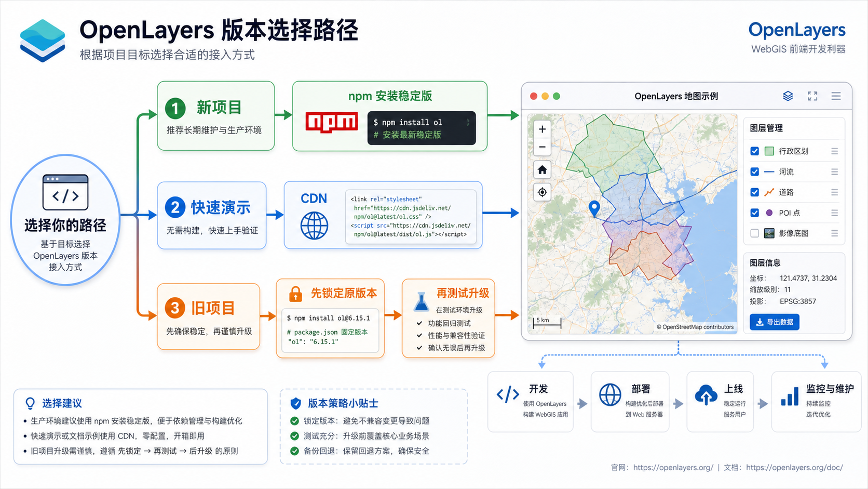This screenshot has width=868, height=489.
Task: Enable the 影像底图 layer checkbox
Action: 755,233
